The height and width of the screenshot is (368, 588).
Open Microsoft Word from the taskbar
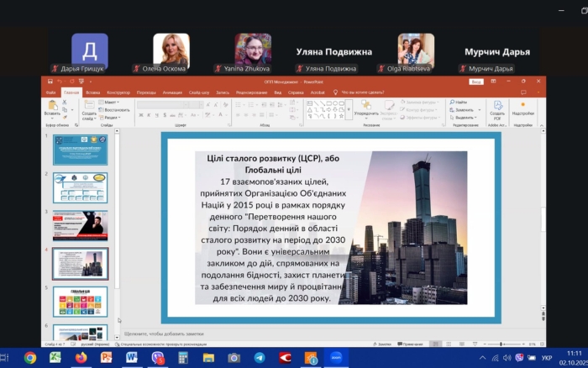click(132, 357)
